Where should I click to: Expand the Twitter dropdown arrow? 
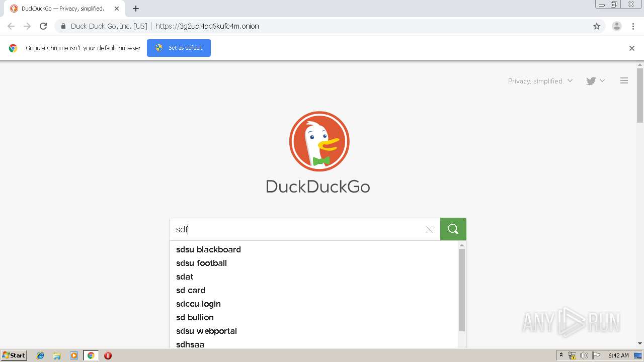602,80
